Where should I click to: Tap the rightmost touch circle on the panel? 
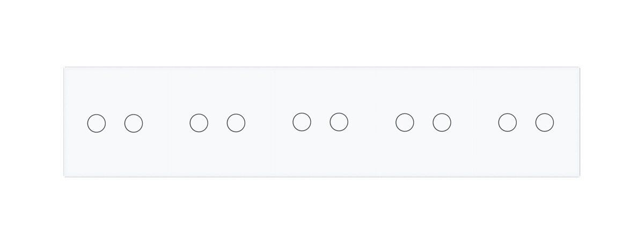tap(544, 122)
